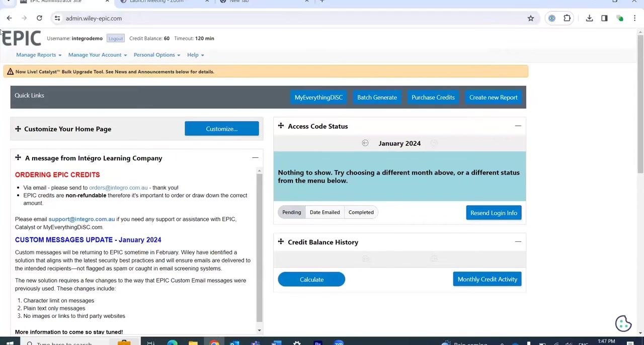Click the EPIC logo
644x345 pixels.
(x=21, y=38)
